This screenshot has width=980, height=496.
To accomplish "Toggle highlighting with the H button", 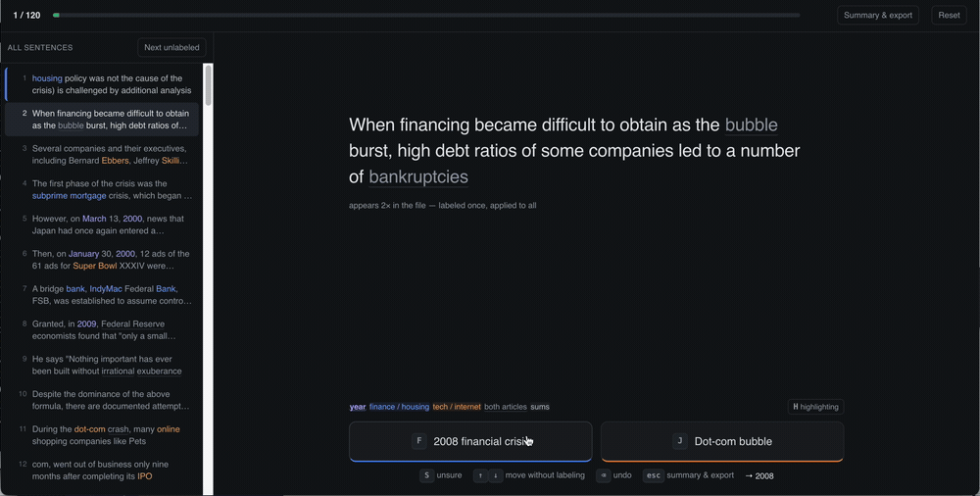I will (815, 407).
